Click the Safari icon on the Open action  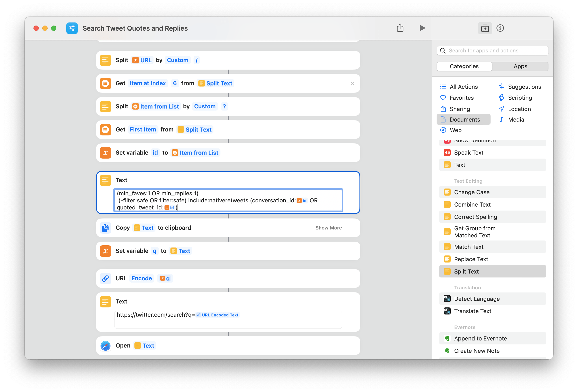pyautogui.click(x=106, y=346)
